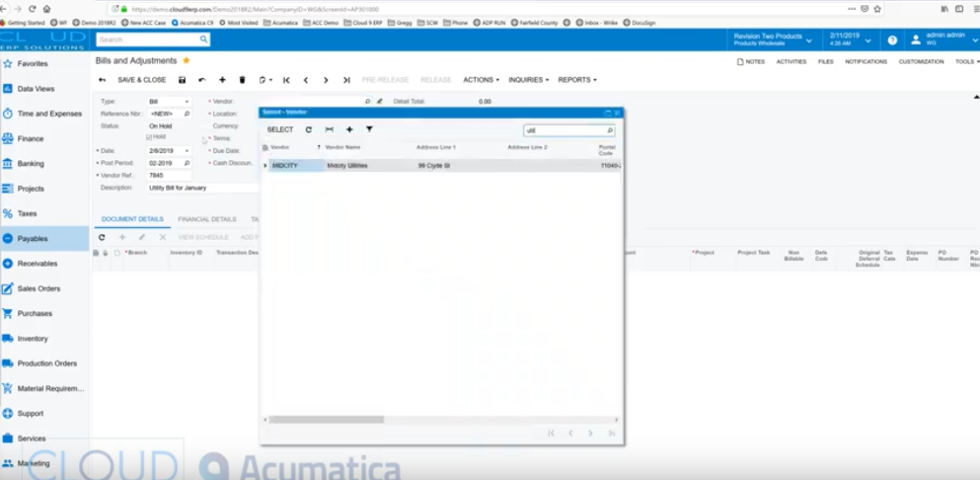Click the Vendor field lookup magnifier
The height and width of the screenshot is (480, 980).
coord(367,102)
